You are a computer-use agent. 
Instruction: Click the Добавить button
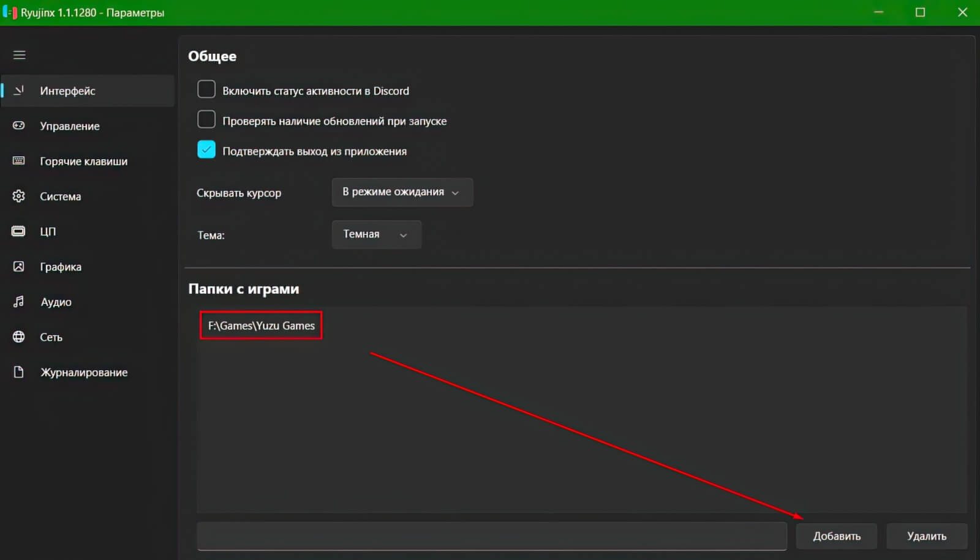(x=837, y=536)
